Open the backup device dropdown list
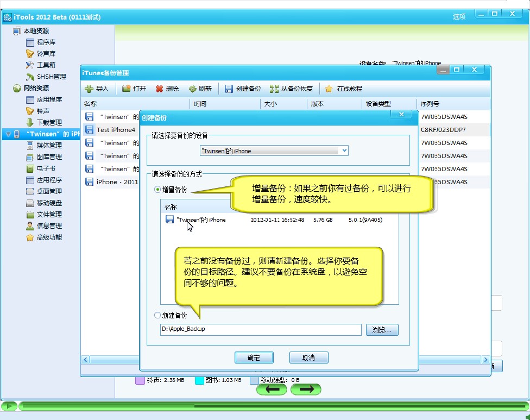Image resolution: width=530 pixels, height=420 pixels. [x=344, y=151]
